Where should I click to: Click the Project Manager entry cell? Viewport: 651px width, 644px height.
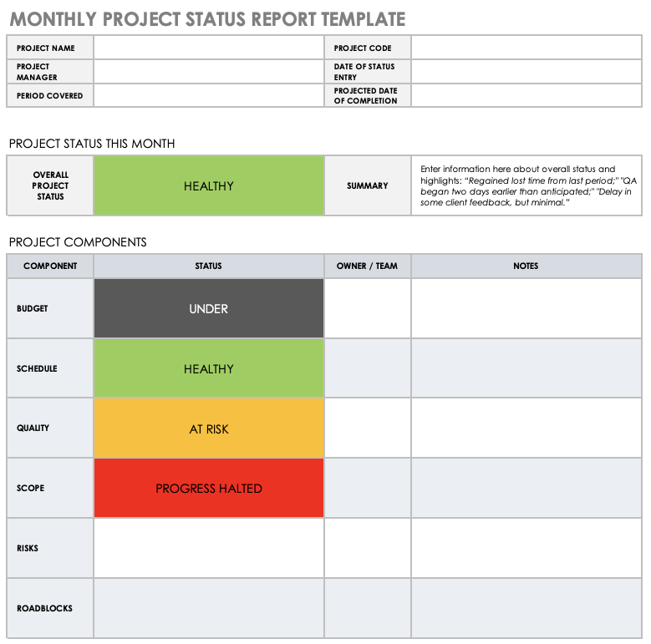tap(208, 72)
